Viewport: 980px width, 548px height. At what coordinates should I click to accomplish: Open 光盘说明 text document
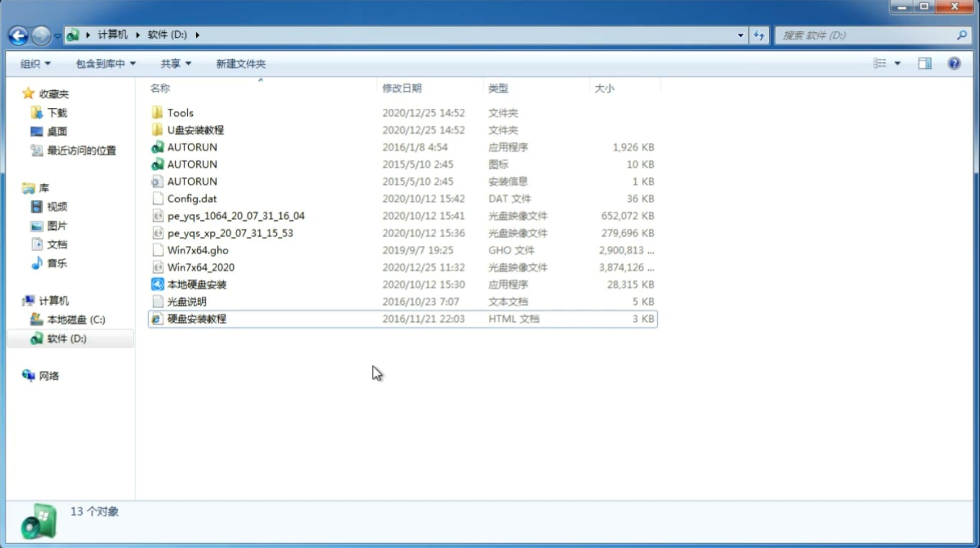[187, 302]
